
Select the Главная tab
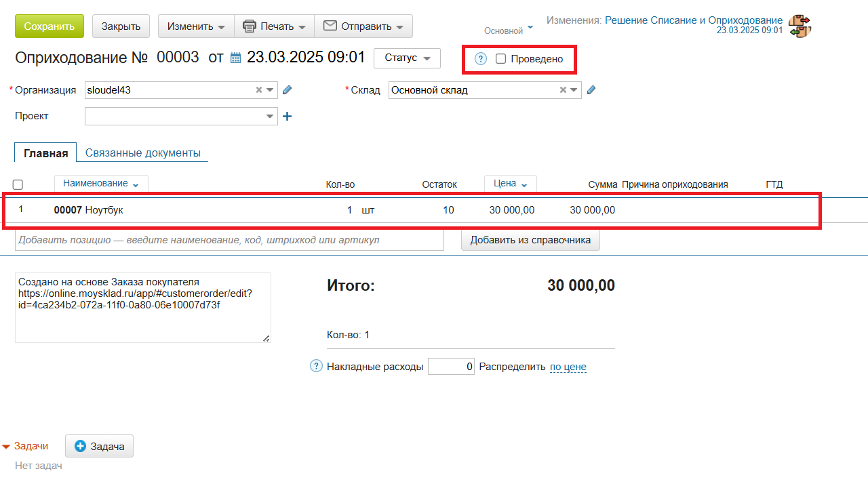45,153
